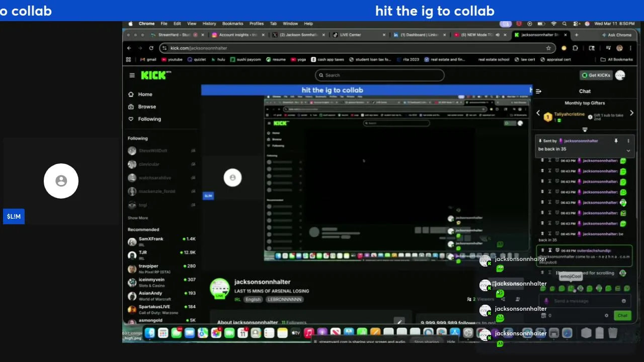Switch to NEW Mode YouTube tab
Image resolution: width=644 pixels, height=362 pixels.
pyautogui.click(x=479, y=35)
